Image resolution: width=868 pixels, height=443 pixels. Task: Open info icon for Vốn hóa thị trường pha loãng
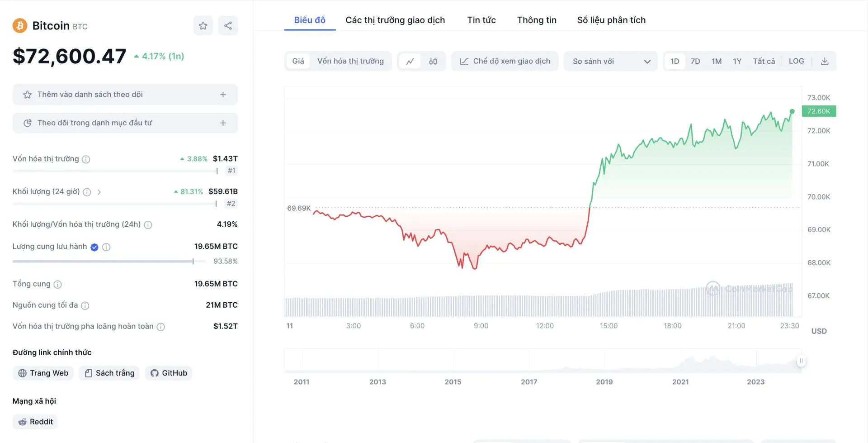tap(160, 327)
